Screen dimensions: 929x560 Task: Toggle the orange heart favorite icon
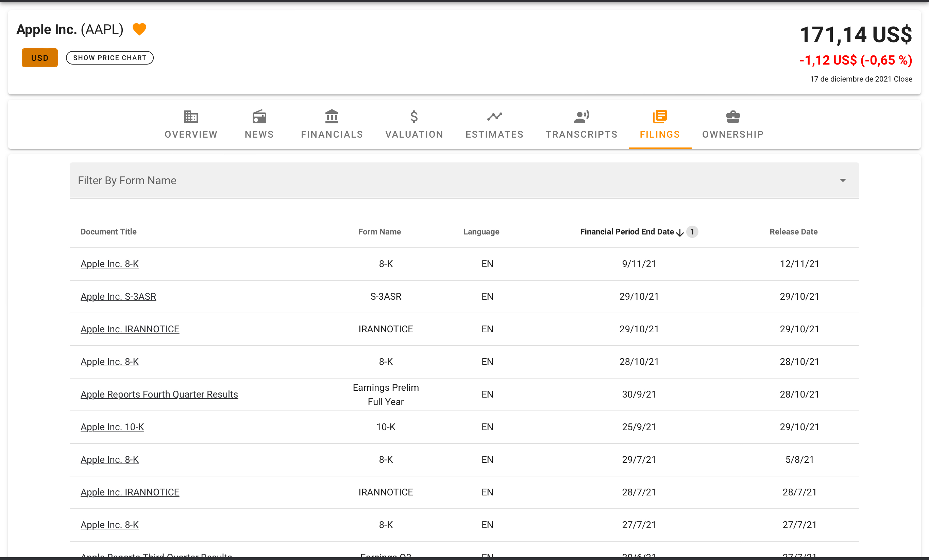(139, 29)
